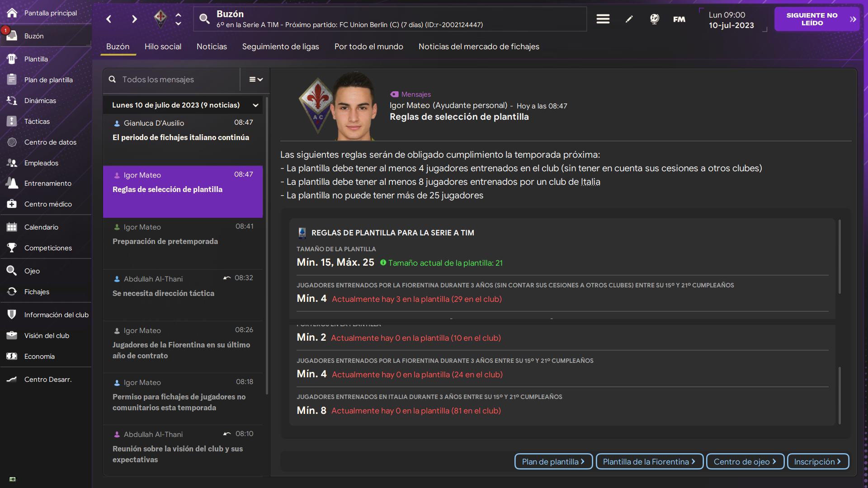The image size is (868, 488).
Task: Click Inscripción button
Action: click(818, 461)
